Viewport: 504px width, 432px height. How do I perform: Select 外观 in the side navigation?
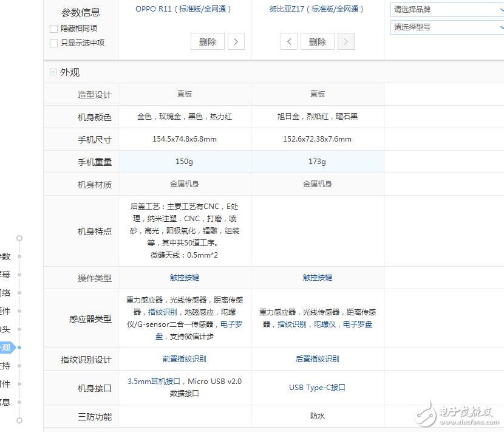click(6, 348)
